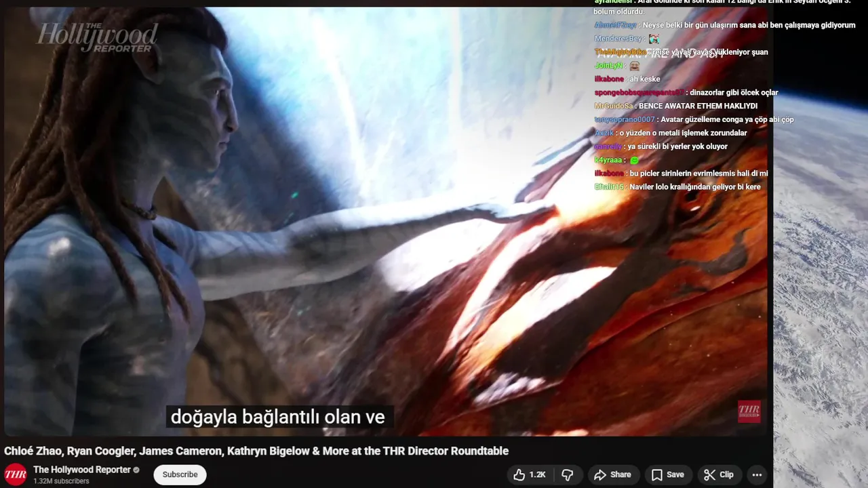Open the Share dialog
This screenshot has width=868, height=488.
(612, 474)
